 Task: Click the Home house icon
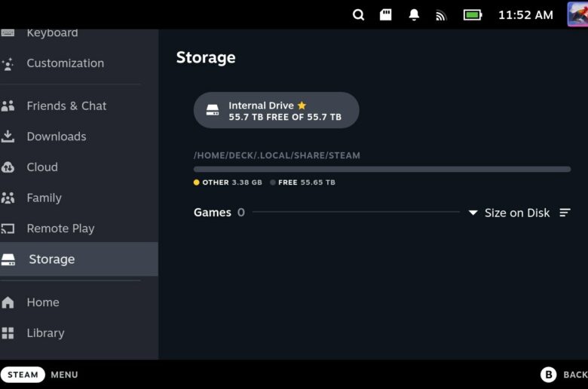pyautogui.click(x=8, y=302)
